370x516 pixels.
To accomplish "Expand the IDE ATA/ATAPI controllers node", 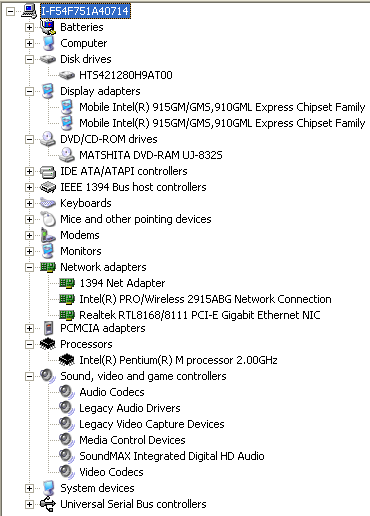I will coord(29,171).
